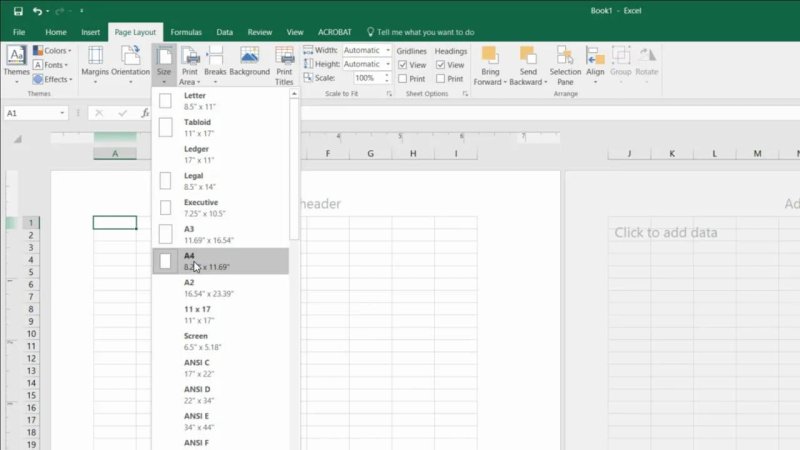This screenshot has height=450, width=800.
Task: Click the size list scrollbar up arrow
Action: [294, 94]
